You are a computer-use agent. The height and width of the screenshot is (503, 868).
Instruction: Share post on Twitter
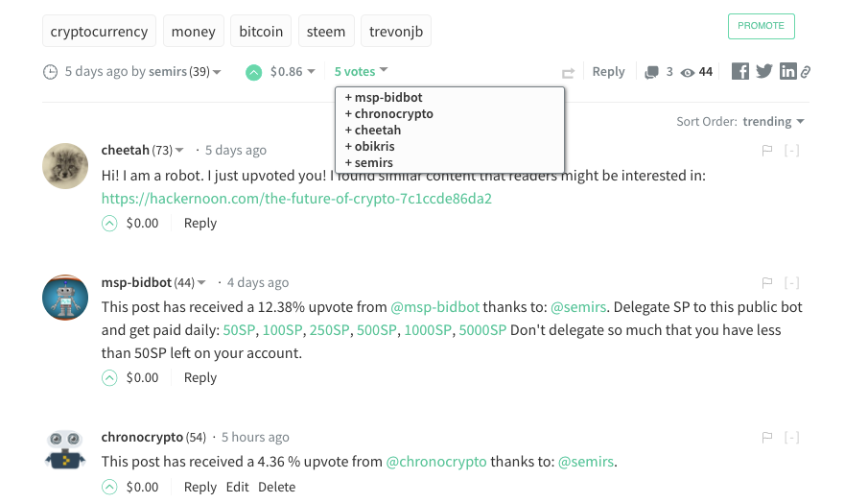(x=763, y=71)
